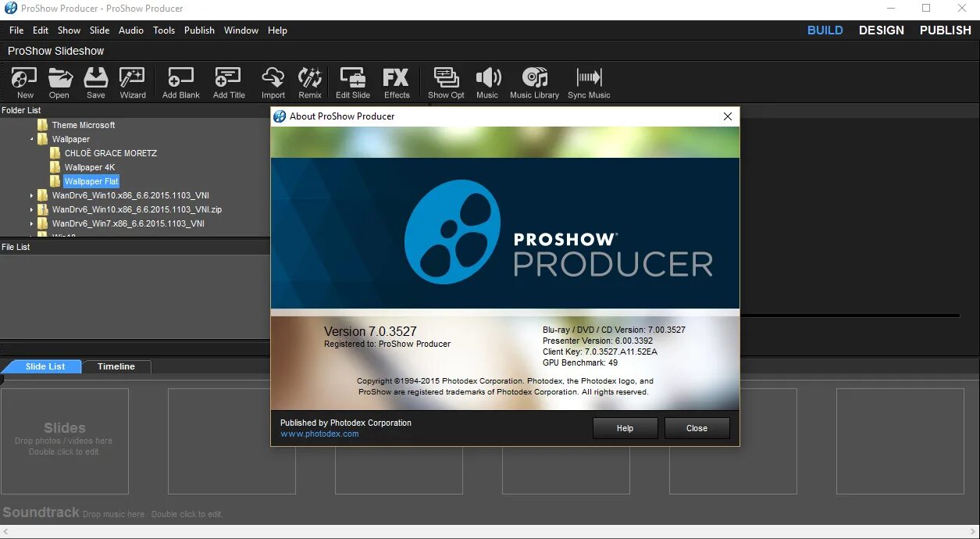Open the FX Effects tool

397,83
